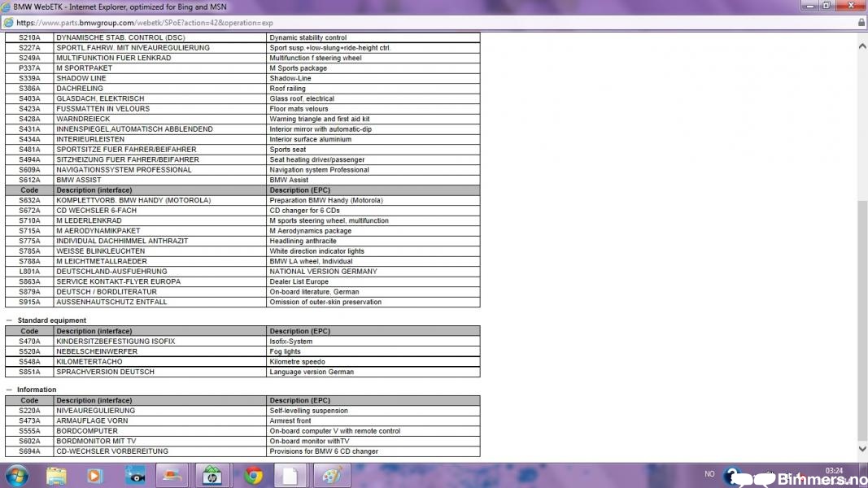Select 'Interior mirror with automatic-dip' cell
This screenshot has height=488, width=868.
click(373, 129)
